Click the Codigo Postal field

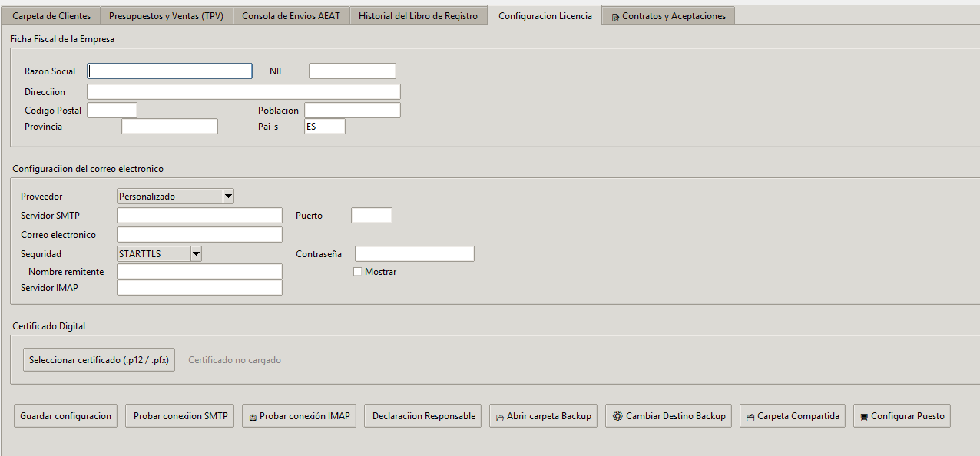pos(112,110)
